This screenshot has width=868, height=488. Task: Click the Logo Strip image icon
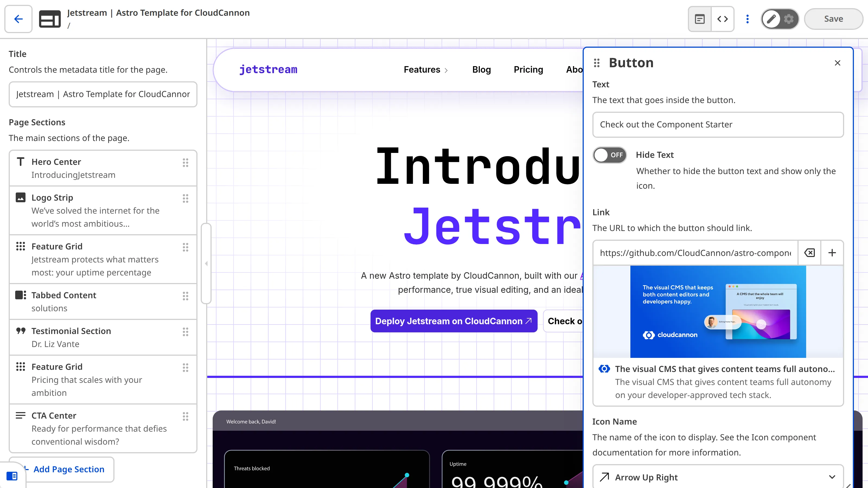21,197
